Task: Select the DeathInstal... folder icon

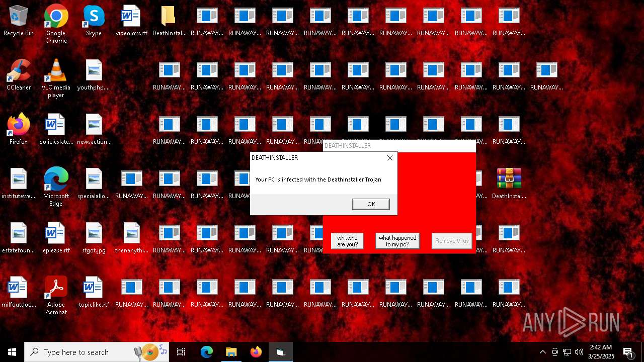Action: click(x=169, y=21)
